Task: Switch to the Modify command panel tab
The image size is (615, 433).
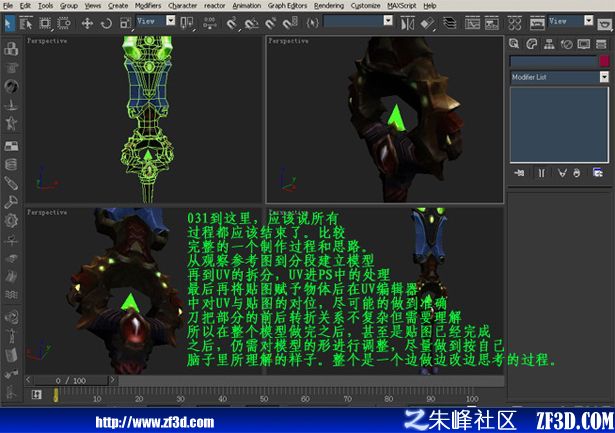Action: [532, 44]
